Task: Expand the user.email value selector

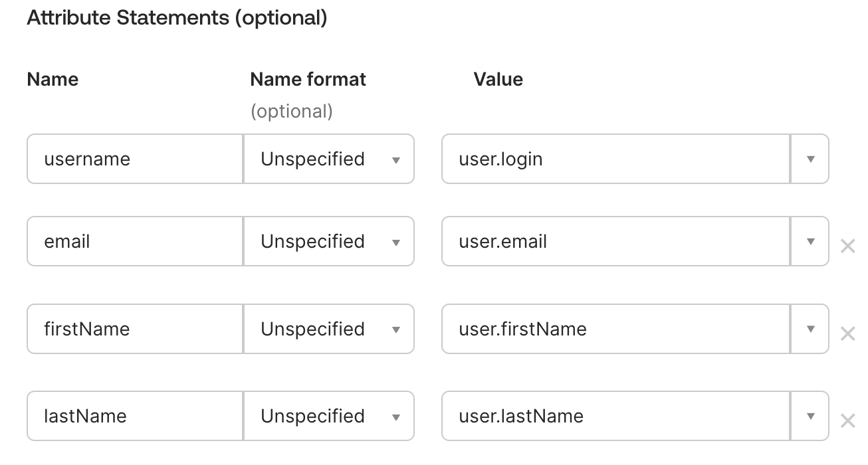Action: 810,242
